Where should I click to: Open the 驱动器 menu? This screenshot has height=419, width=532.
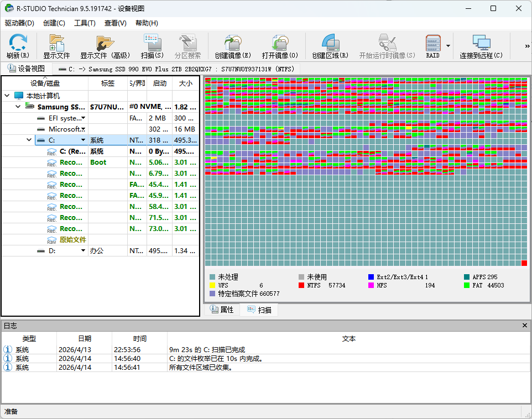(x=19, y=23)
